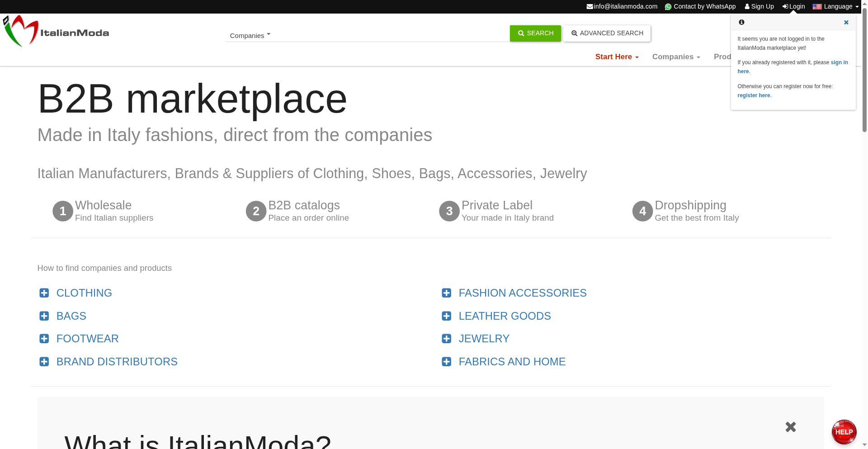Click the number 4 Dropshipping circle
This screenshot has height=449, width=868.
[x=643, y=211]
